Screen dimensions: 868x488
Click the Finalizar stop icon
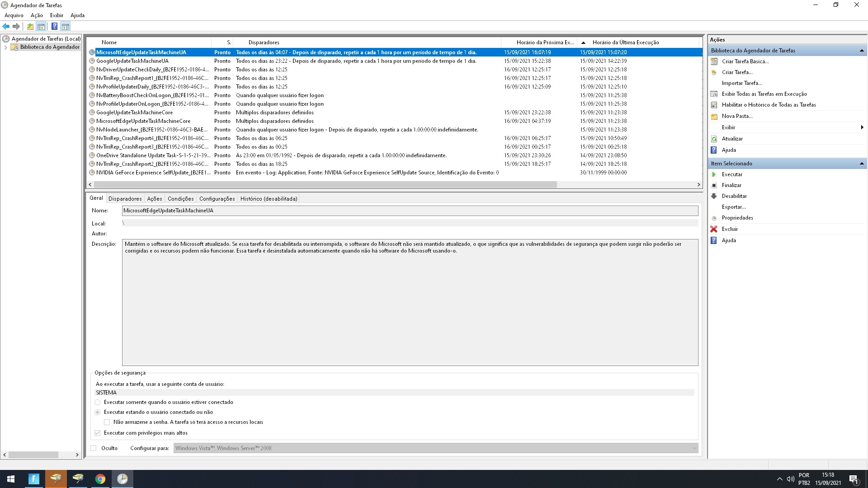click(714, 185)
